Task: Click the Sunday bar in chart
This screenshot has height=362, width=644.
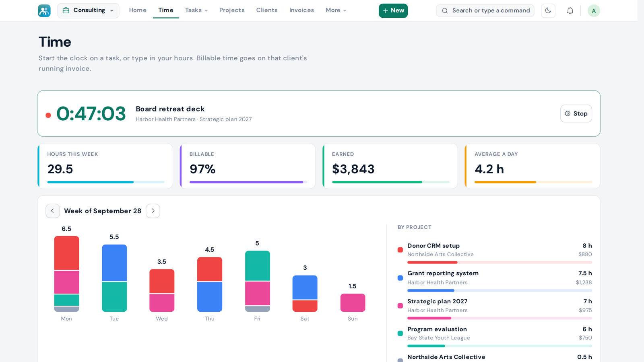Action: click(353, 303)
